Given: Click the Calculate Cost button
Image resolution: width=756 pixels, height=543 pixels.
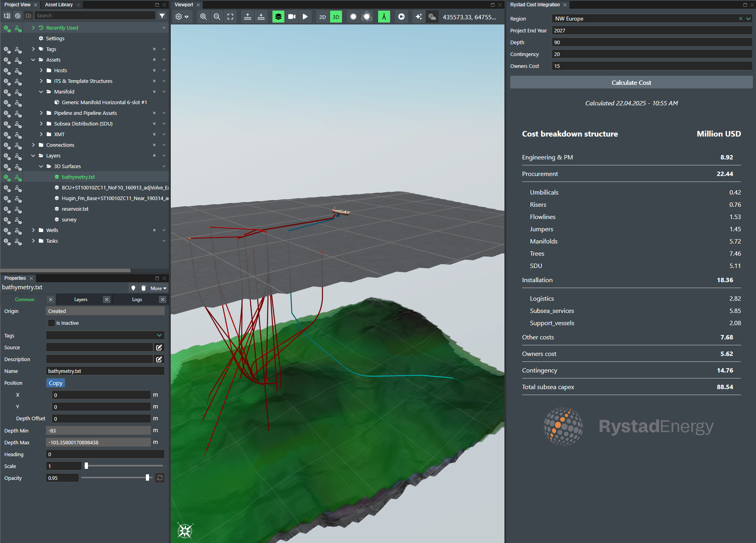Looking at the screenshot, I should (631, 82).
